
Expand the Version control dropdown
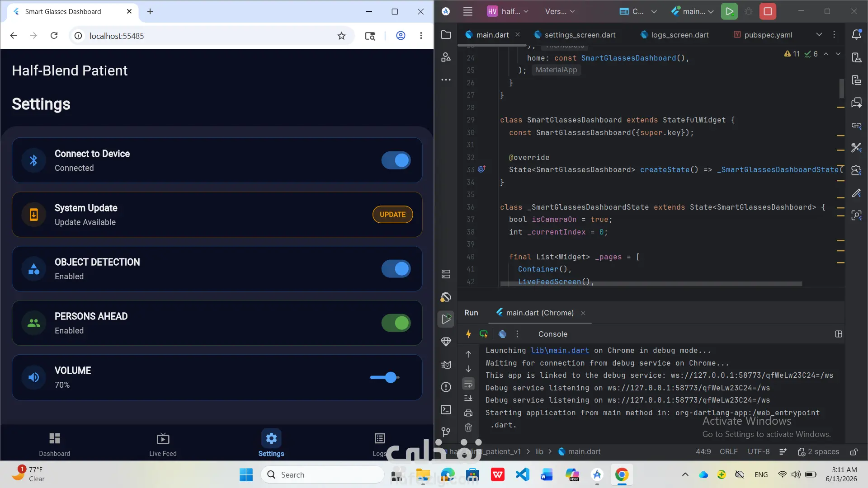pos(560,11)
